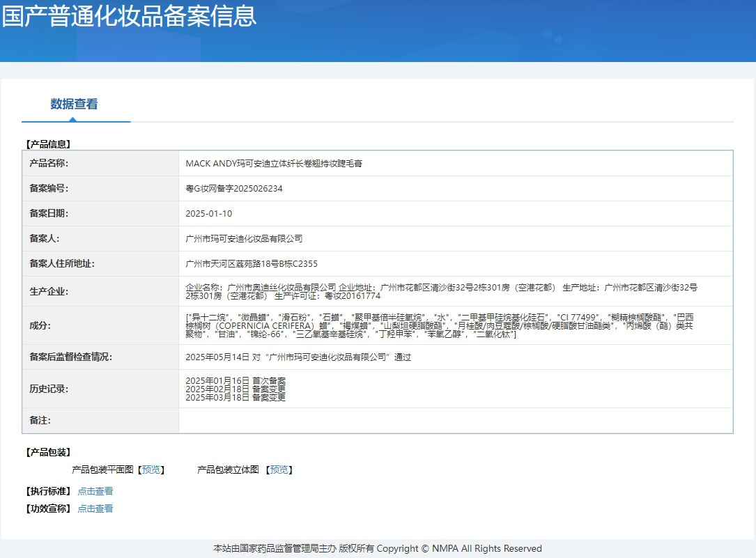This screenshot has width=756, height=558.
Task: Click the 【产品信息】 section heading
Action: 48,144
